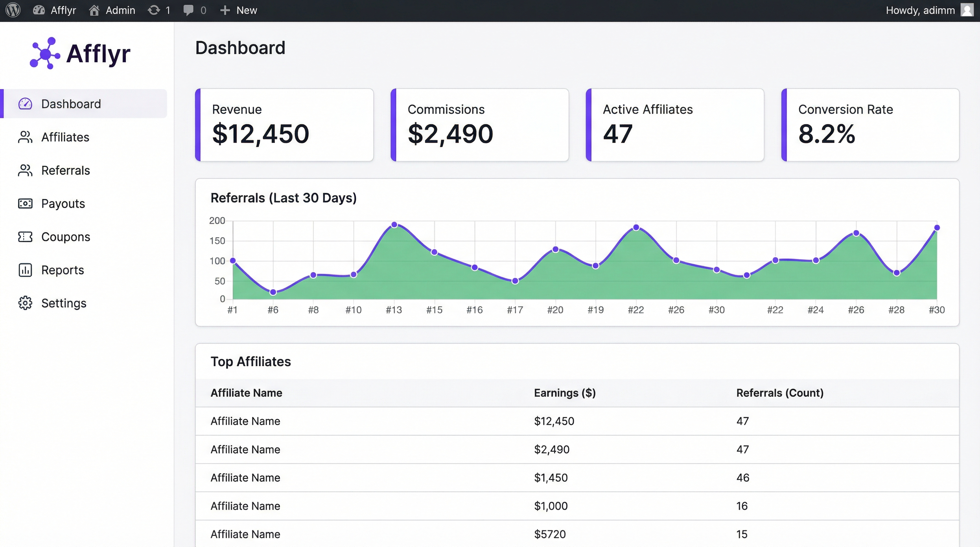Screen dimensions: 980x547
Task: Click the referrals count 16 cell
Action: click(x=742, y=506)
